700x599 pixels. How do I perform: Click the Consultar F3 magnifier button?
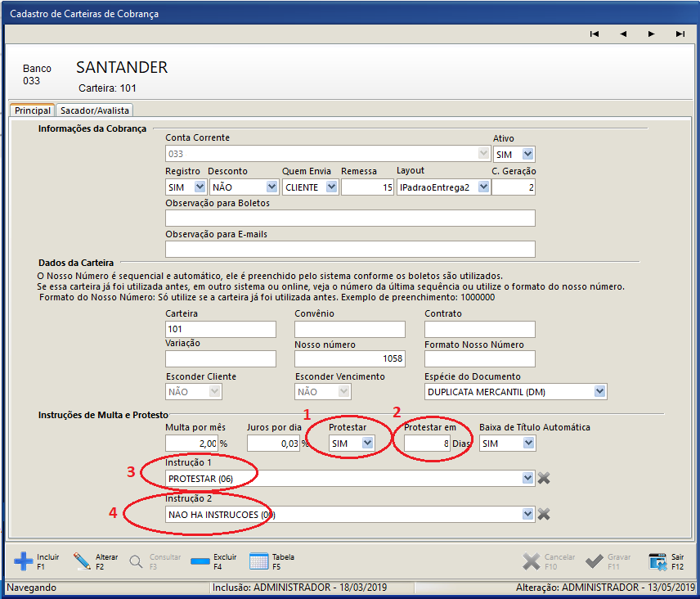point(155,561)
